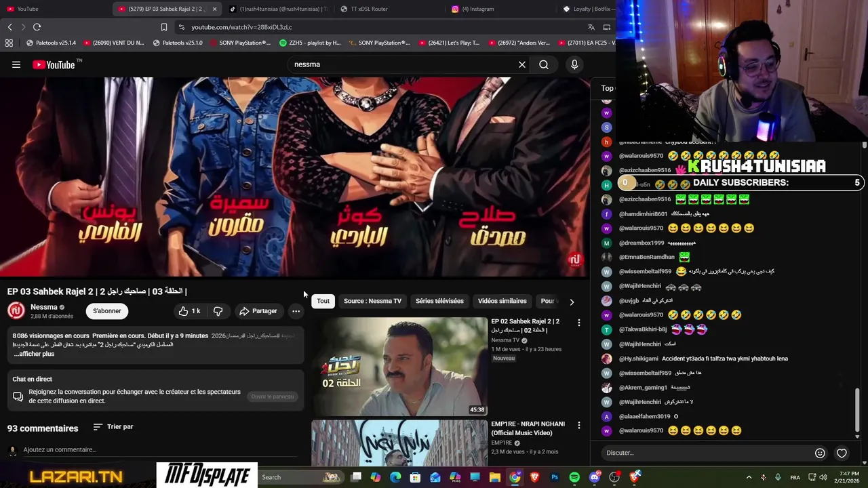Viewport: 868px width, 488px height.
Task: Switch to the TikTok rush4tunisiaa tab
Action: [278, 9]
